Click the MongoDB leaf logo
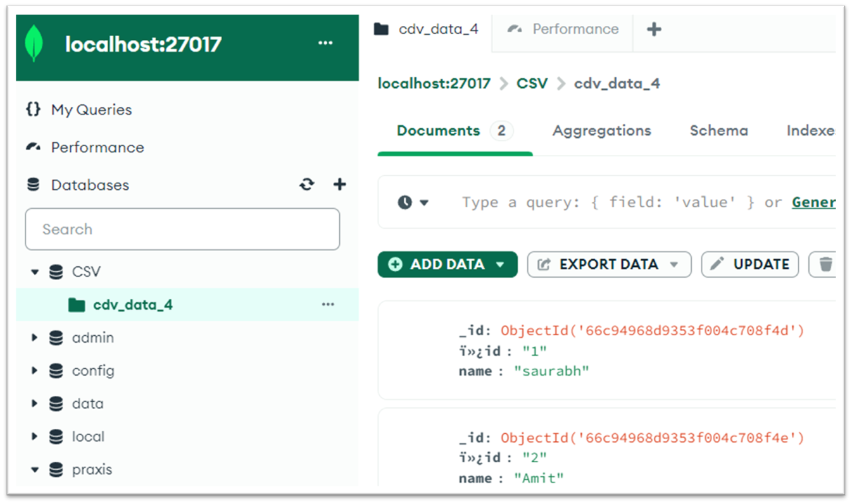The width and height of the screenshot is (852, 504). [34, 44]
